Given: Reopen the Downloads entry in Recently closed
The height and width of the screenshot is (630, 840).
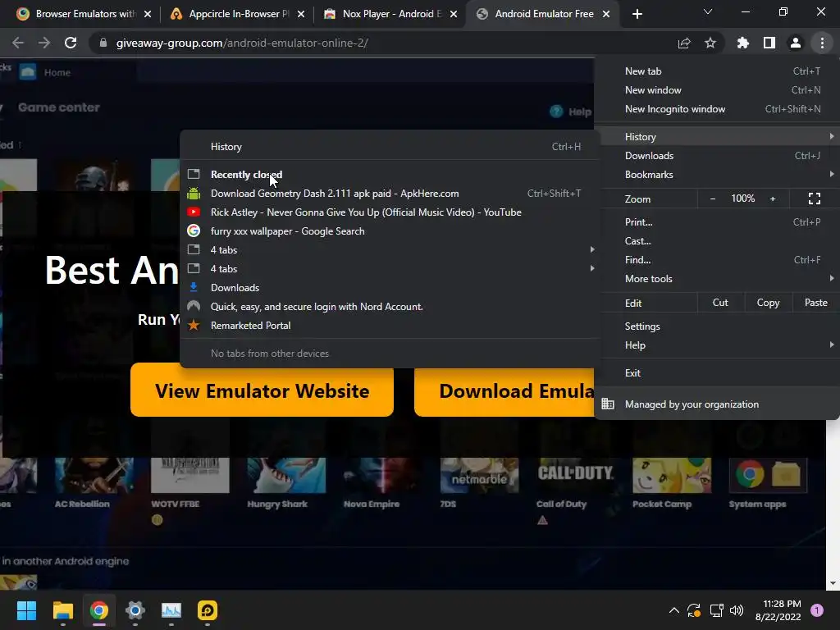Looking at the screenshot, I should (390, 288).
